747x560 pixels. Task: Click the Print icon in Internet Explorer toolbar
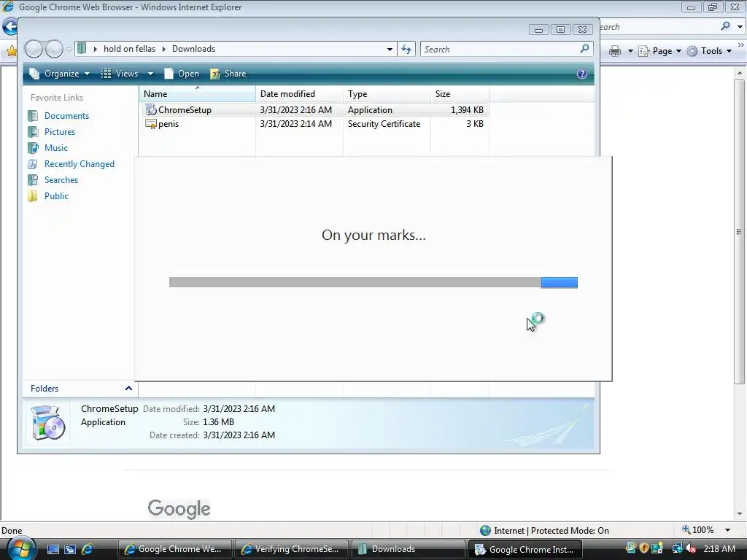pyautogui.click(x=615, y=51)
